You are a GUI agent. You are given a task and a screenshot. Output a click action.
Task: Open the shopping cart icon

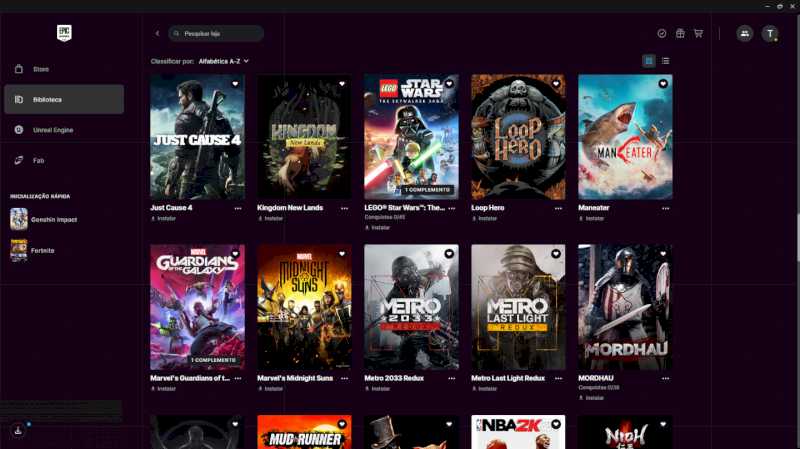[x=698, y=33]
